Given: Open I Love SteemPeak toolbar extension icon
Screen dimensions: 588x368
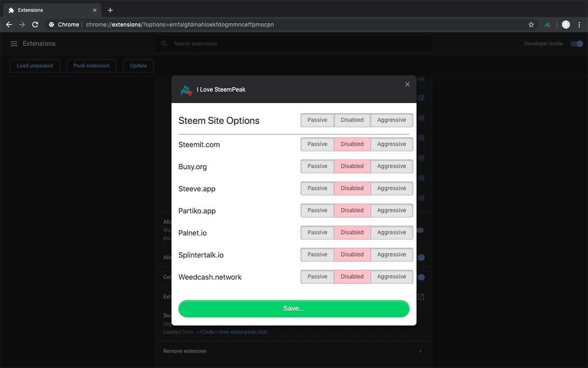Looking at the screenshot, I should [x=547, y=24].
